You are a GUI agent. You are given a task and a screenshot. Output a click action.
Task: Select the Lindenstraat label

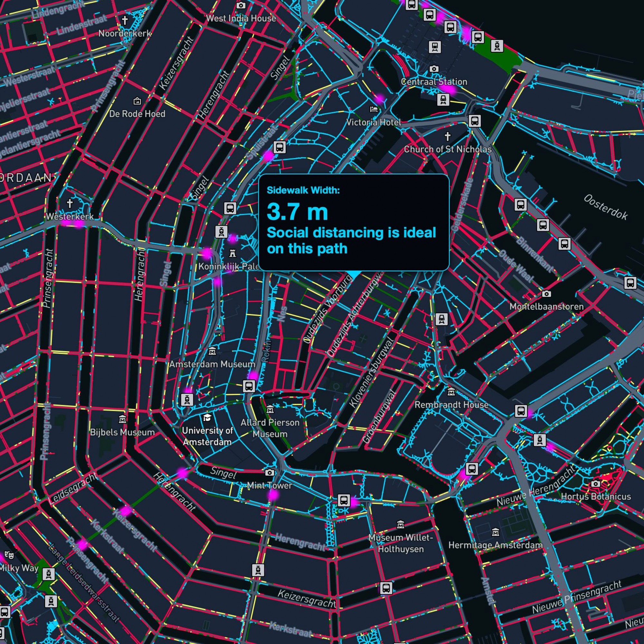pos(82,24)
